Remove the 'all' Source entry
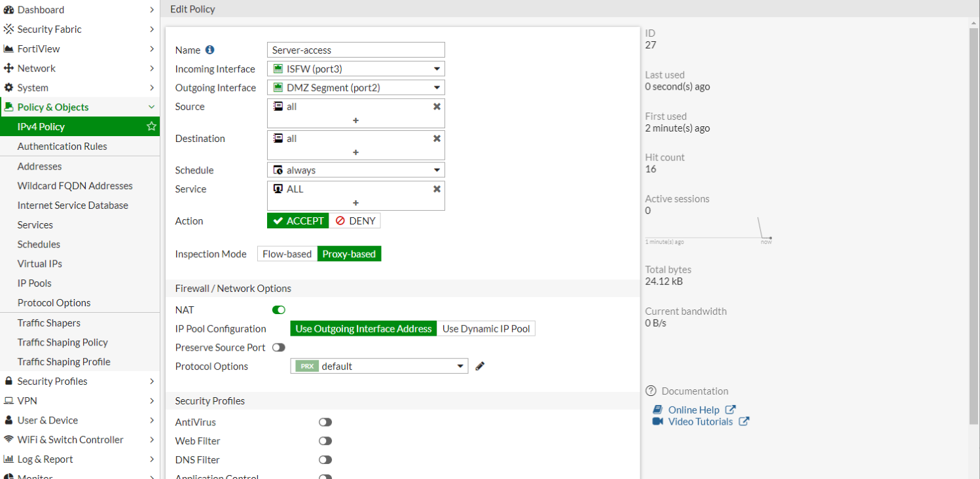Image resolution: width=980 pixels, height=479 pixels. [x=437, y=107]
